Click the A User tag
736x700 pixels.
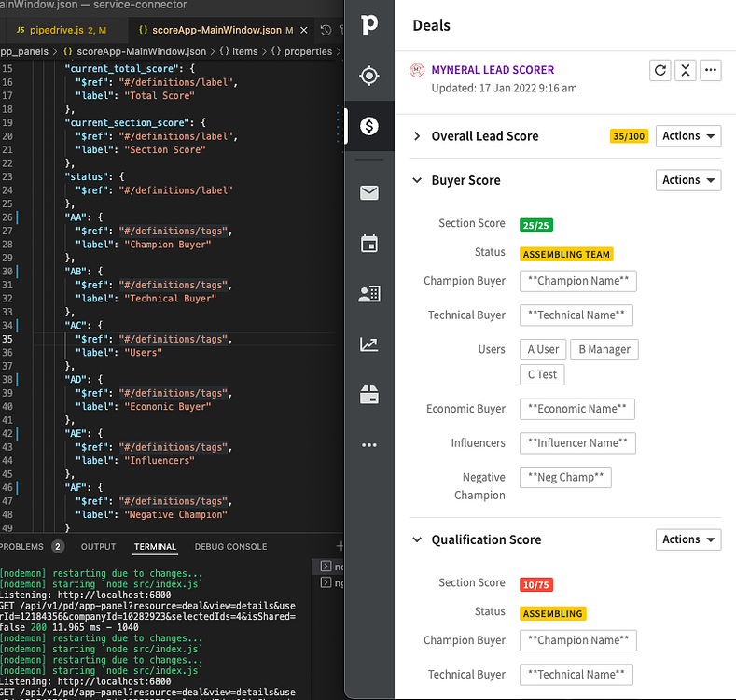pyautogui.click(x=543, y=349)
